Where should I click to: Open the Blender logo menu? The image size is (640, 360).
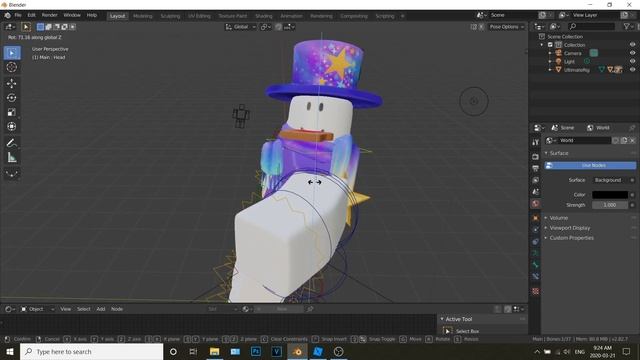tap(7, 16)
